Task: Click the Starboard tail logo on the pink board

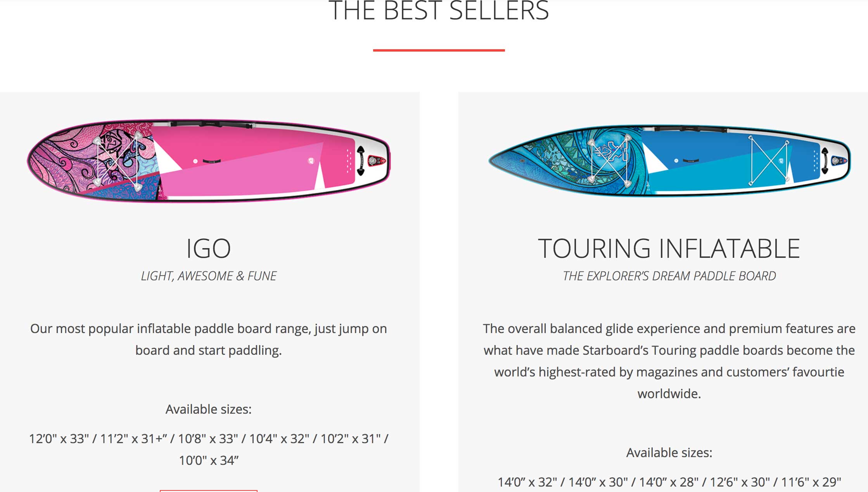Action: (x=376, y=160)
